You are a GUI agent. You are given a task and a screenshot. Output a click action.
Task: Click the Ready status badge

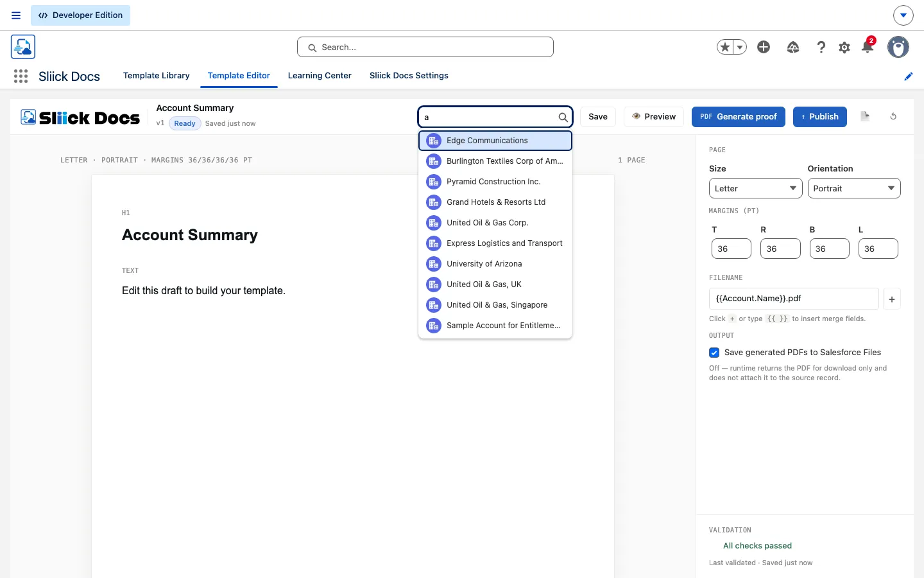click(185, 123)
